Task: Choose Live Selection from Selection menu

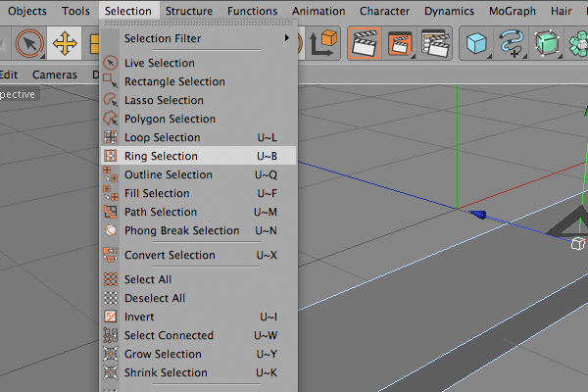Action: pyautogui.click(x=199, y=63)
